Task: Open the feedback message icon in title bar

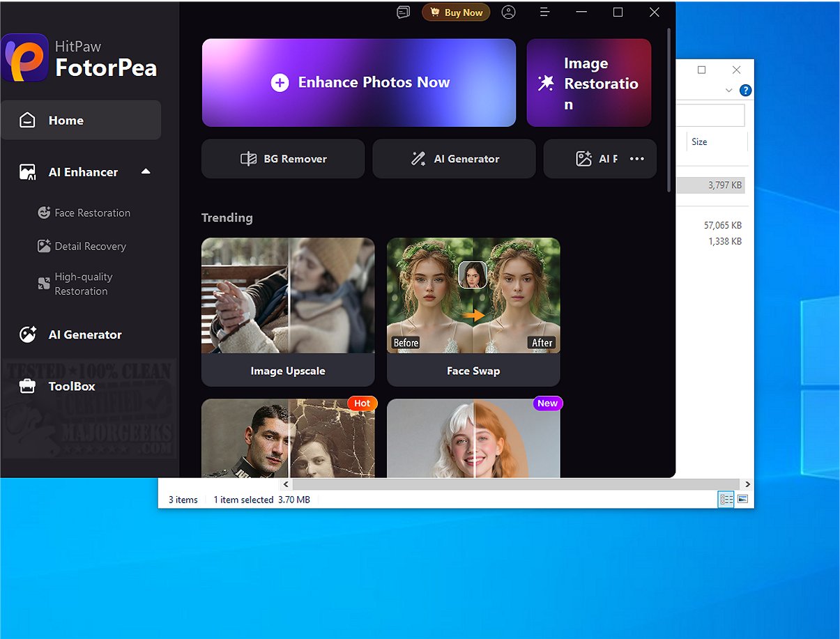Action: (x=403, y=13)
